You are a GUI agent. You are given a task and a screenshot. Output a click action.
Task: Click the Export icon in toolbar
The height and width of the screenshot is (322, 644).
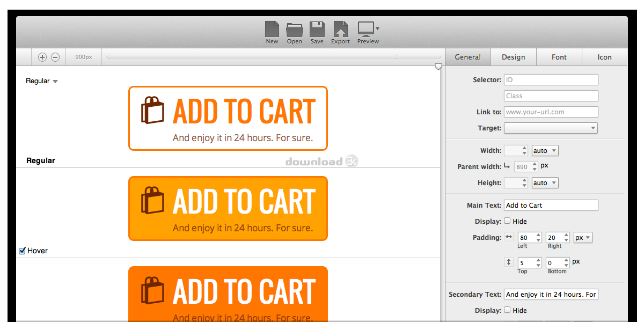pyautogui.click(x=340, y=29)
